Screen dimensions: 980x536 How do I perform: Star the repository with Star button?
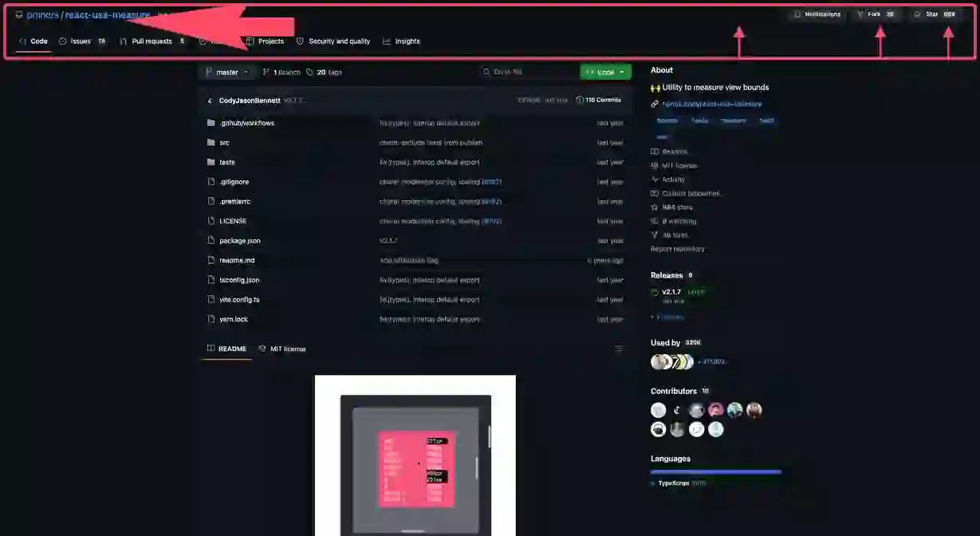point(934,14)
